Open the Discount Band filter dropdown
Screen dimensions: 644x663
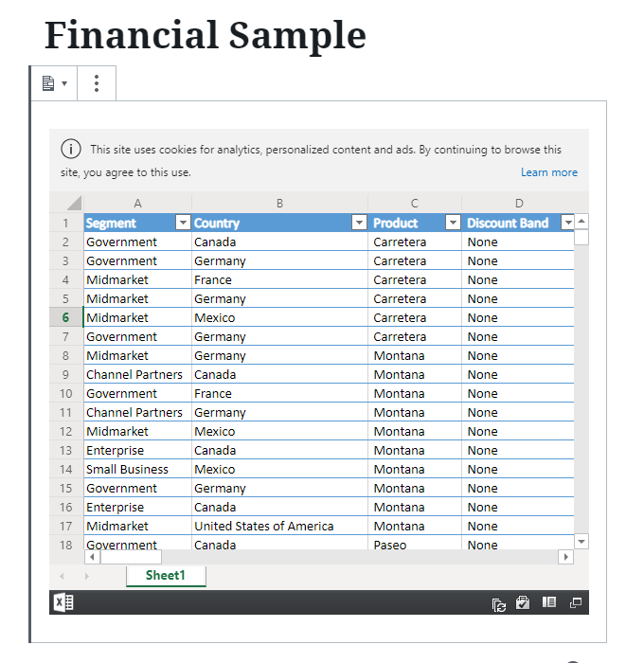(567, 222)
